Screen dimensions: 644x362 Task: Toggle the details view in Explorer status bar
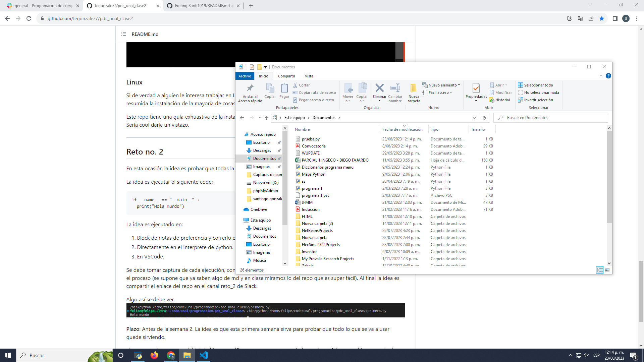[x=599, y=270]
